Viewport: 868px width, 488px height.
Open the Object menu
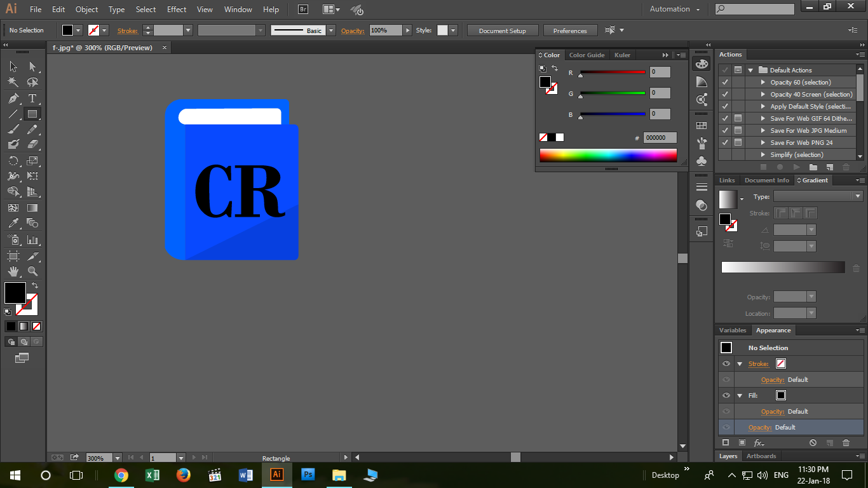(86, 10)
